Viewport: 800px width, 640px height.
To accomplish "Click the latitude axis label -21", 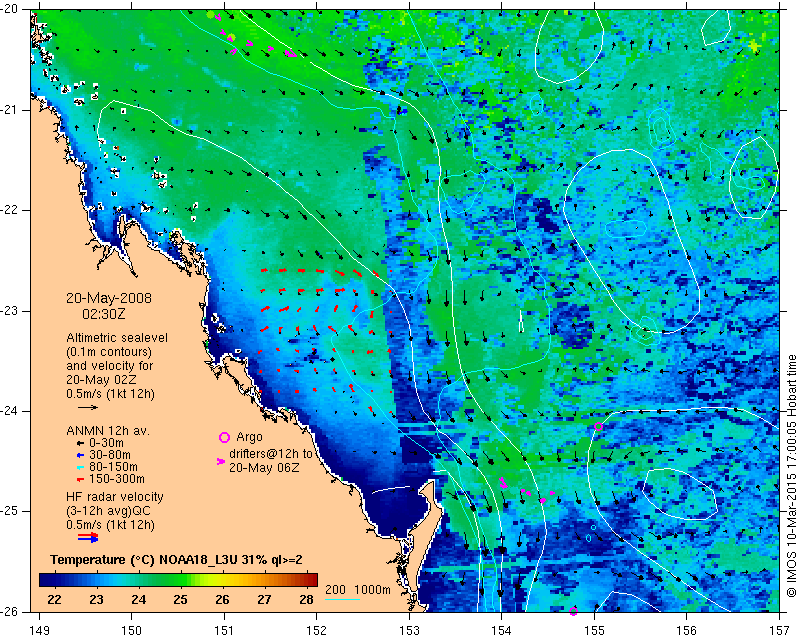I will coord(10,110).
